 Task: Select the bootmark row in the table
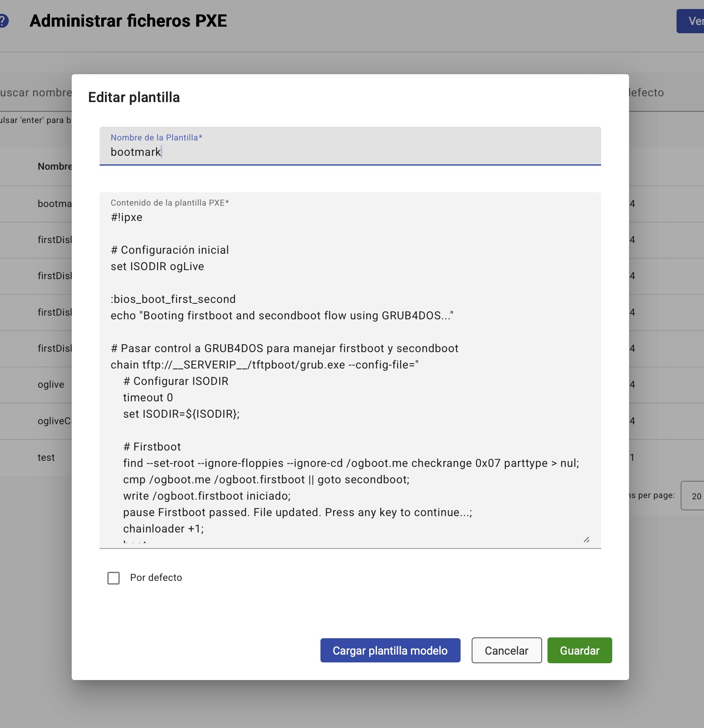point(55,204)
